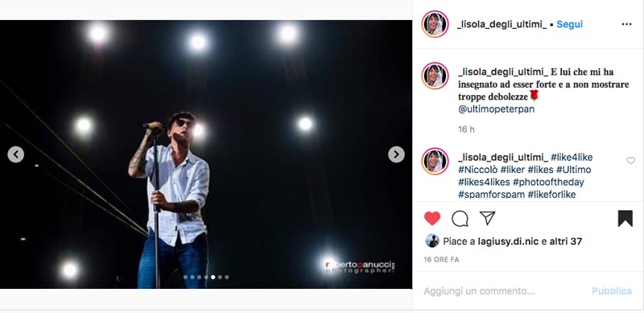Toggle the saved bookmark icon
The height and width of the screenshot is (313, 644).
tap(625, 219)
